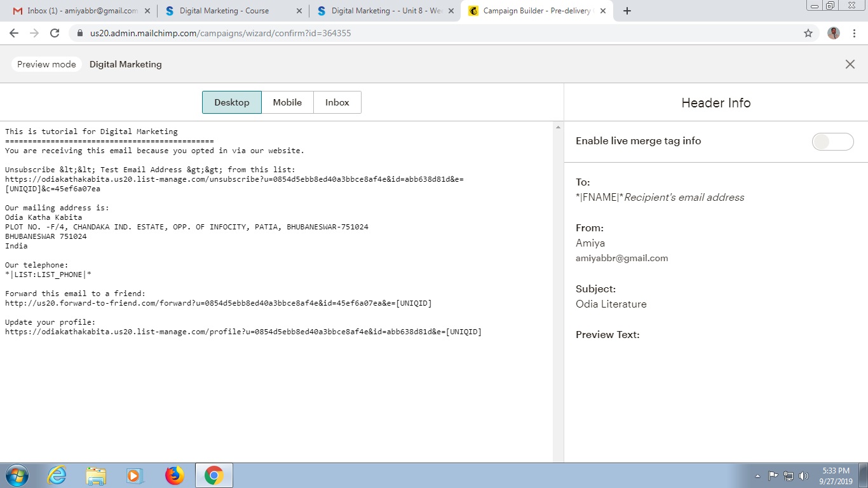This screenshot has width=868, height=488.
Task: Select the Desktop preview button
Action: click(x=231, y=102)
